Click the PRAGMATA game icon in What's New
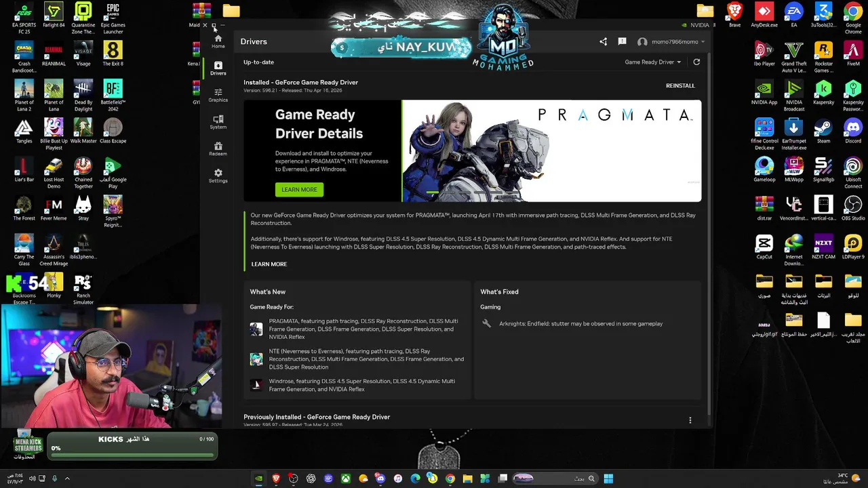Image resolution: width=868 pixels, height=488 pixels. coord(256,329)
